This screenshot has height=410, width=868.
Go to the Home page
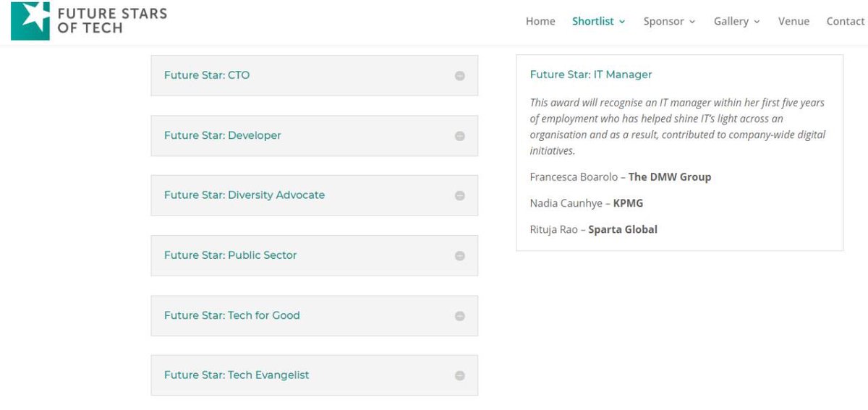(540, 21)
